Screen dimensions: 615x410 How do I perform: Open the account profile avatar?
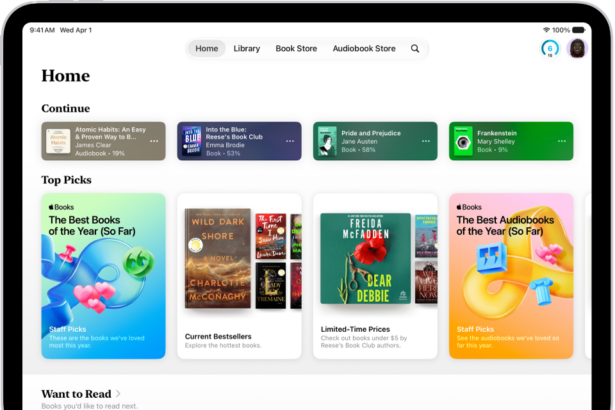point(577,49)
